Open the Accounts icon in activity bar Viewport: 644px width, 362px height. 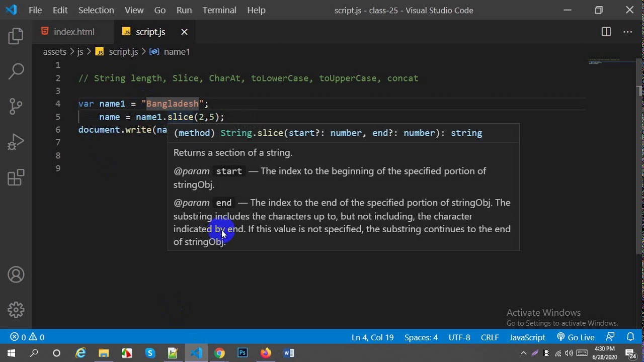(16, 275)
